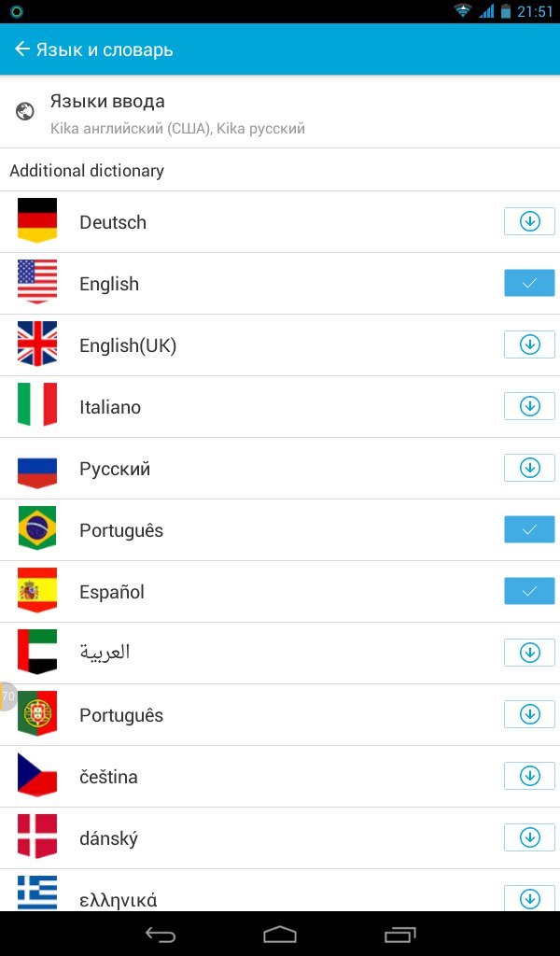Tap the UK flag thumbnail
The height and width of the screenshot is (956, 560).
click(37, 344)
